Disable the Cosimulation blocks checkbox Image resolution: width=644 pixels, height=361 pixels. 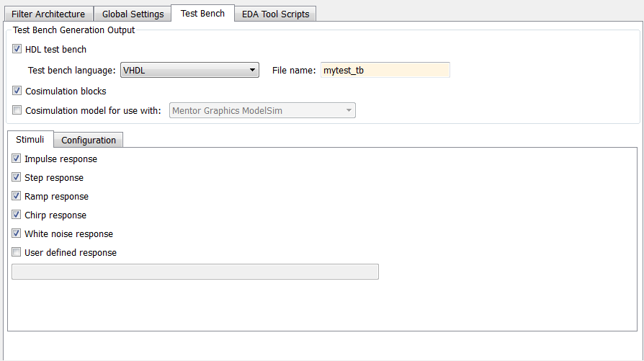17,92
